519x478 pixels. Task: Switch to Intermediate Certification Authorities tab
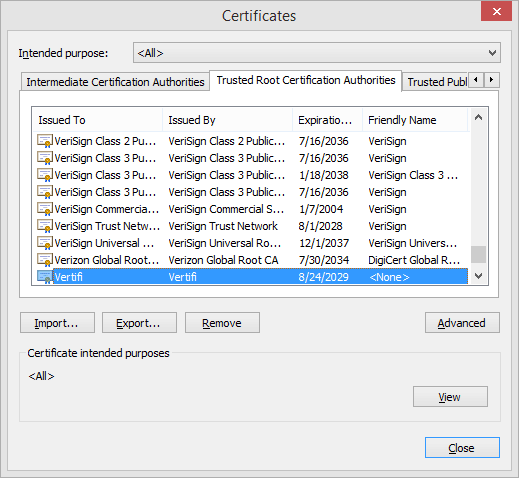point(115,82)
